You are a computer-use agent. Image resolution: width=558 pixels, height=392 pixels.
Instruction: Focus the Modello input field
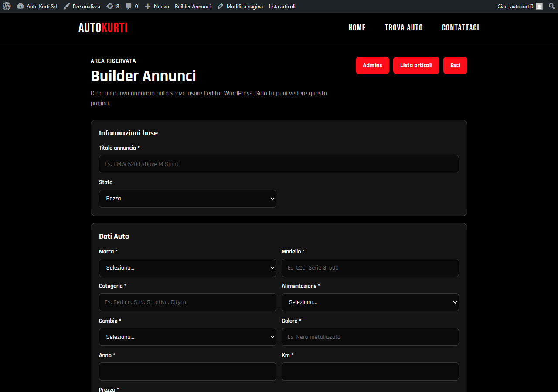point(370,268)
